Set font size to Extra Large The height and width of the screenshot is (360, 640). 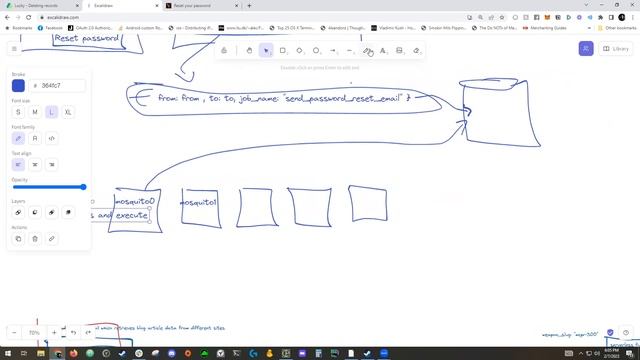coord(68,112)
